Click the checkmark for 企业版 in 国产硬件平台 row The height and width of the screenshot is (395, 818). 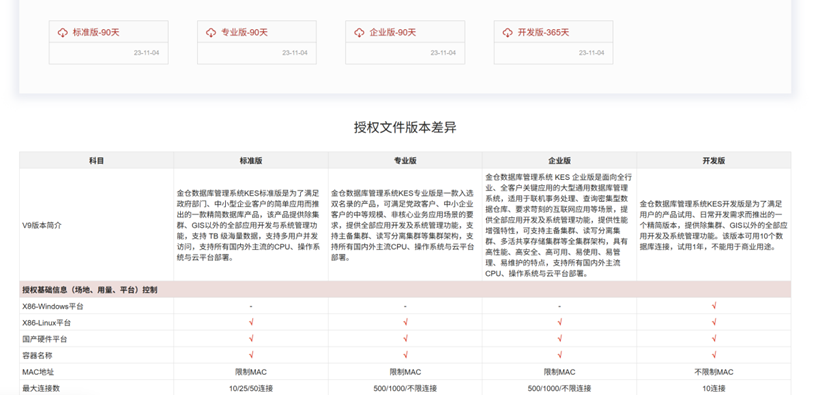(559, 339)
